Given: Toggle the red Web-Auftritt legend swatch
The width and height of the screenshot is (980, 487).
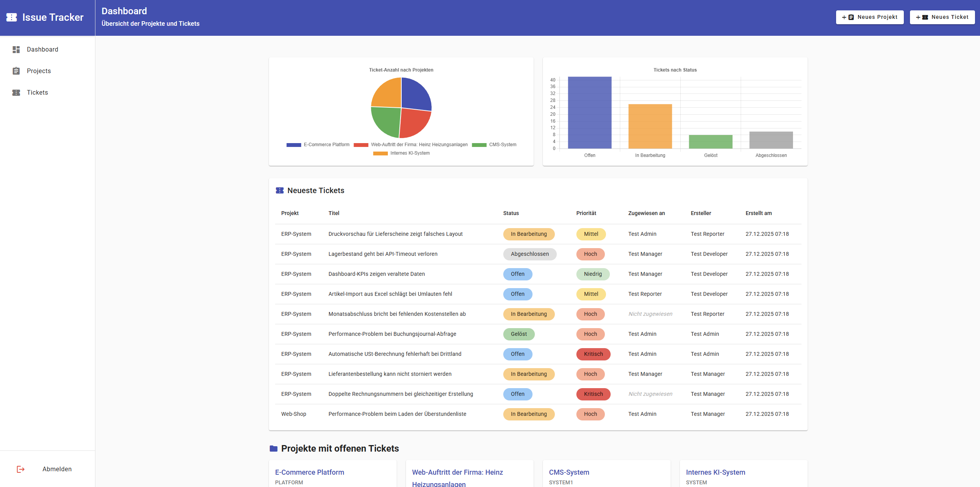Looking at the screenshot, I should tap(361, 145).
